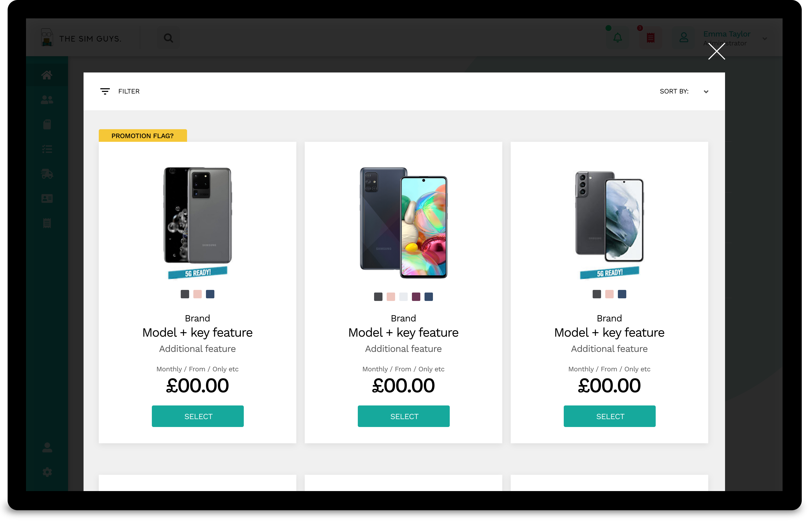The image size is (812, 521).
Task: Close the phone selection overlay
Action: point(717,51)
